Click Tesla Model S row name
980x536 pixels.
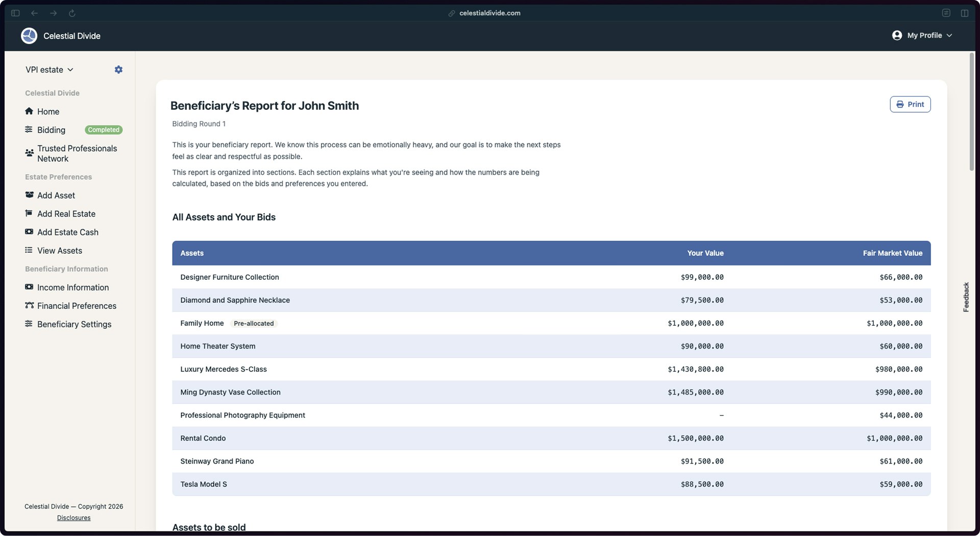point(204,483)
